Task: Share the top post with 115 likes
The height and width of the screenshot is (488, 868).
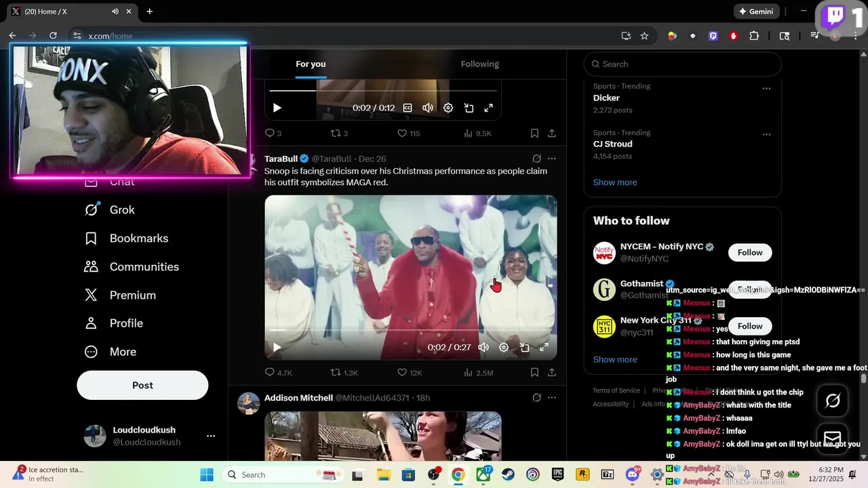Action: (552, 134)
